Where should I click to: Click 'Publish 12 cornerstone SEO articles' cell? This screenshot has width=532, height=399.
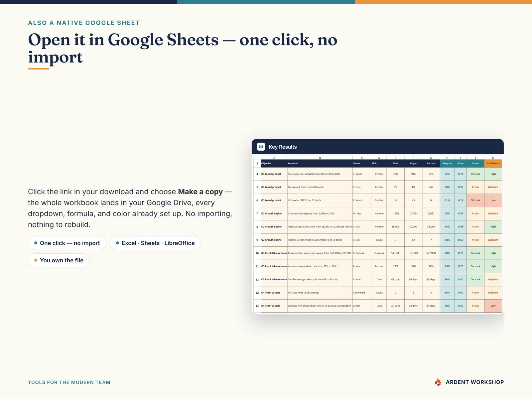[320, 240]
